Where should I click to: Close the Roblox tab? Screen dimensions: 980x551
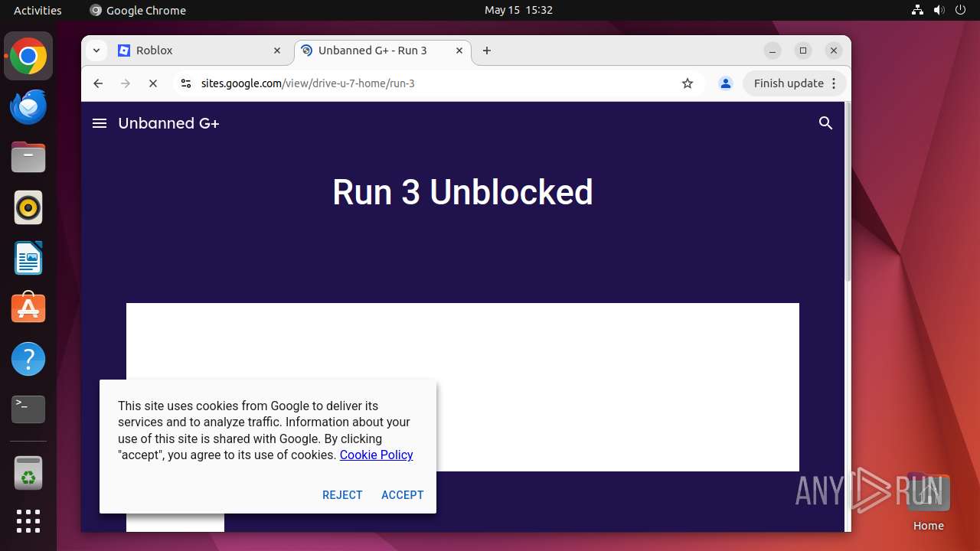coord(277,51)
